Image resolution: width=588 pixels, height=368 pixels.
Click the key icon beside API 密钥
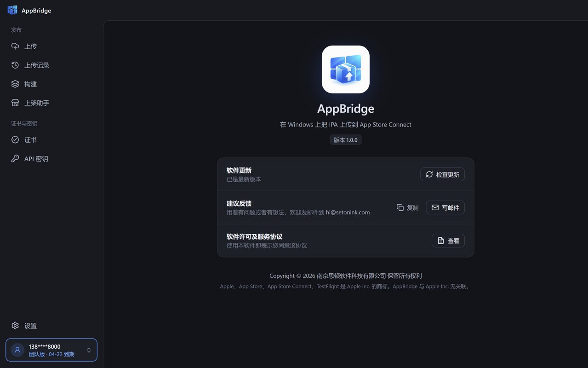tap(15, 159)
